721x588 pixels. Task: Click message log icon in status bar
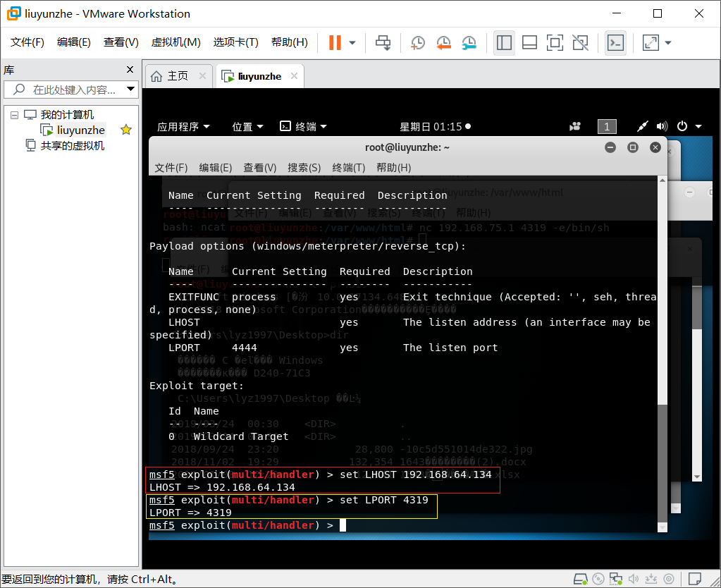click(694, 578)
